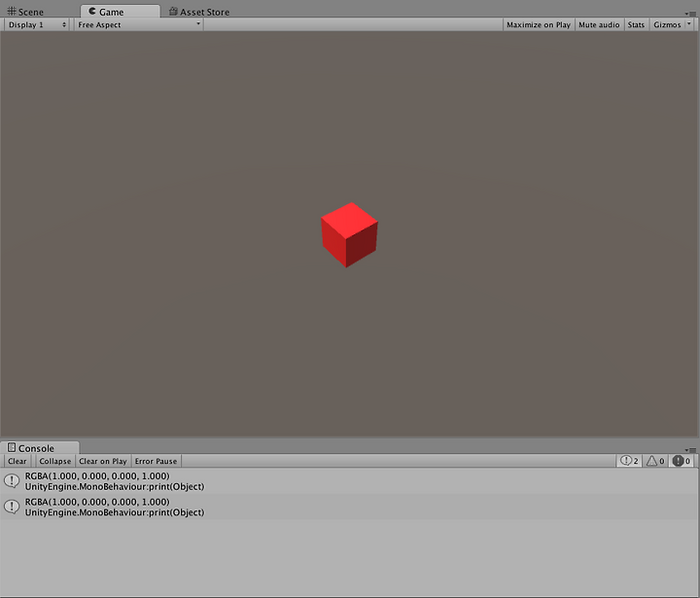Open the Console tab
700x598 pixels.
(x=39, y=448)
